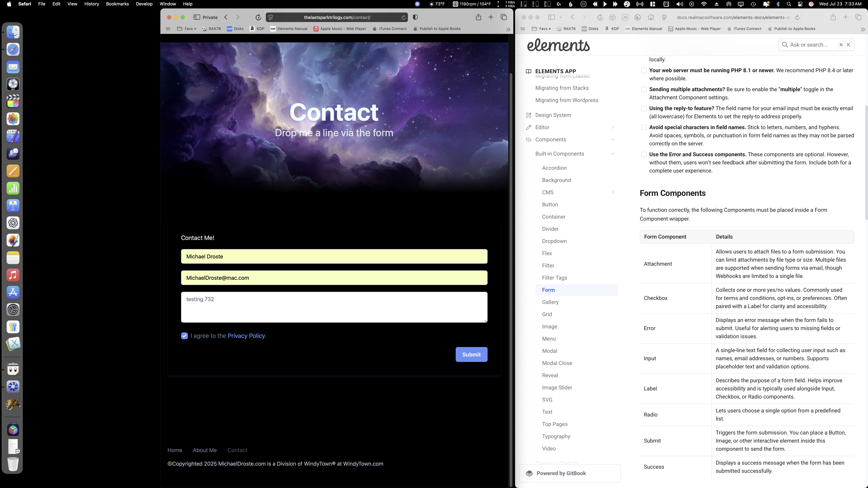Open the Apple menu
The image size is (868, 488).
[9, 4]
